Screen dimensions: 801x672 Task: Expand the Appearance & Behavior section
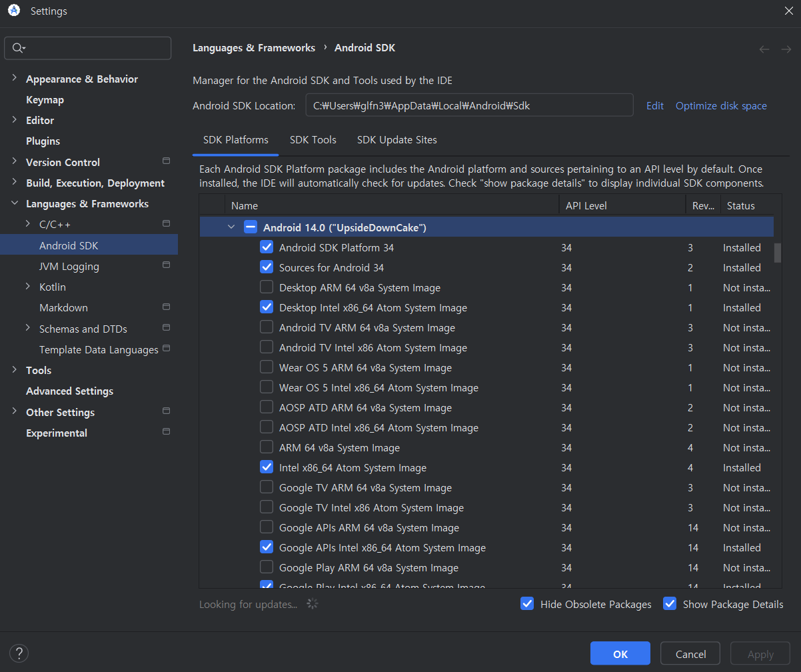[15, 79]
